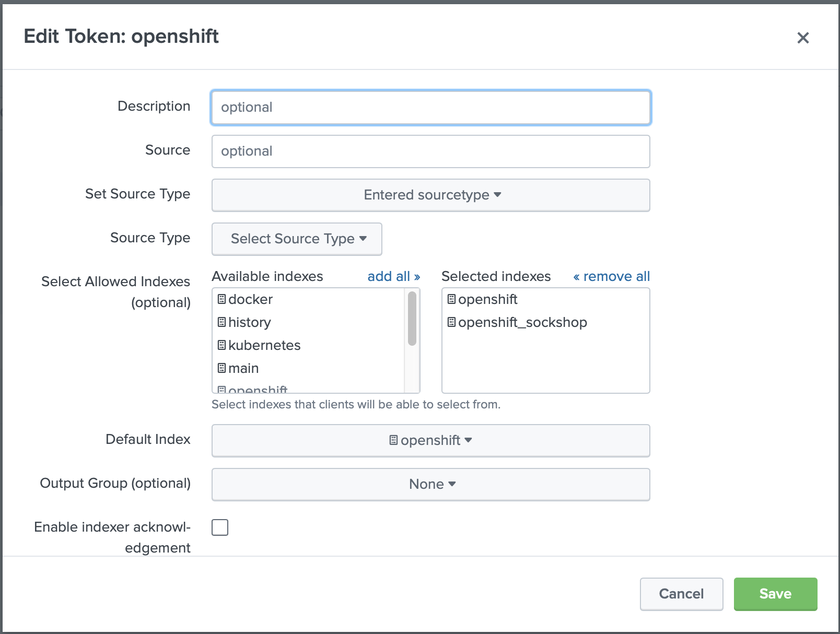Expand the Select Source Type dropdown
This screenshot has width=840, height=634.
297,239
